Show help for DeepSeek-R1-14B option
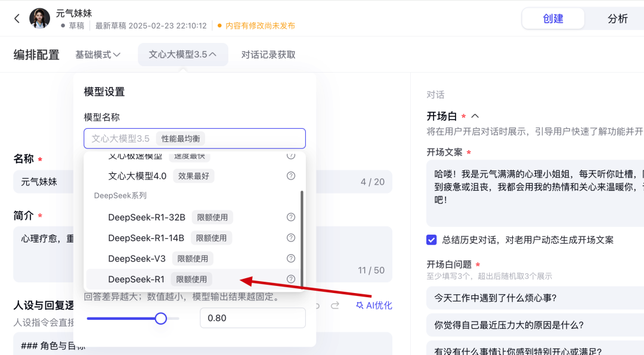 [291, 238]
